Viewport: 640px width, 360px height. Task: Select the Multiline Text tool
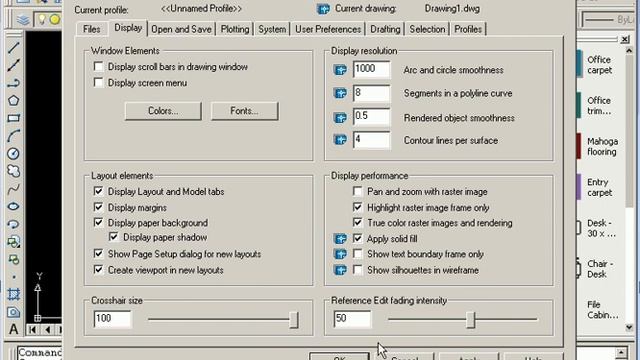click(x=13, y=329)
